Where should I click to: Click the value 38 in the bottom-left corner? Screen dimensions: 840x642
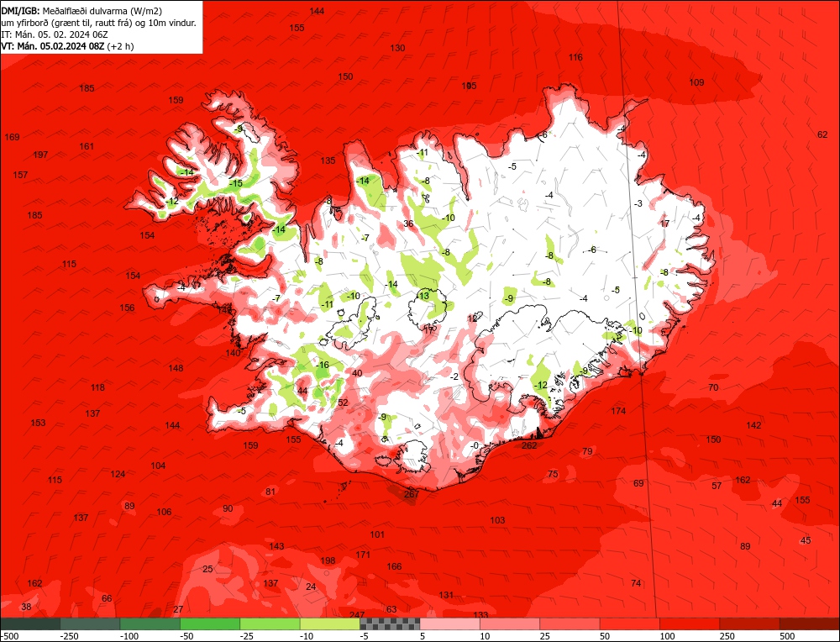26,608
